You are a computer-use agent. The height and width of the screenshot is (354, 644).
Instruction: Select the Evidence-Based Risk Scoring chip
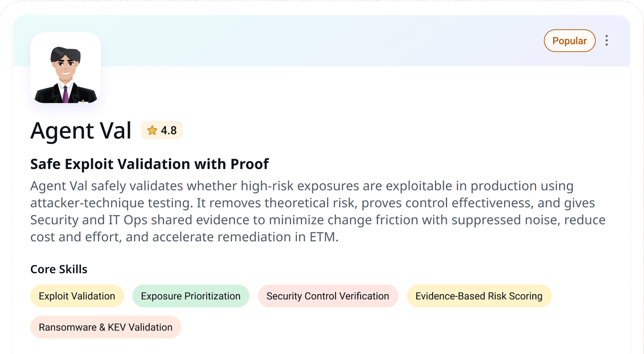(x=479, y=296)
